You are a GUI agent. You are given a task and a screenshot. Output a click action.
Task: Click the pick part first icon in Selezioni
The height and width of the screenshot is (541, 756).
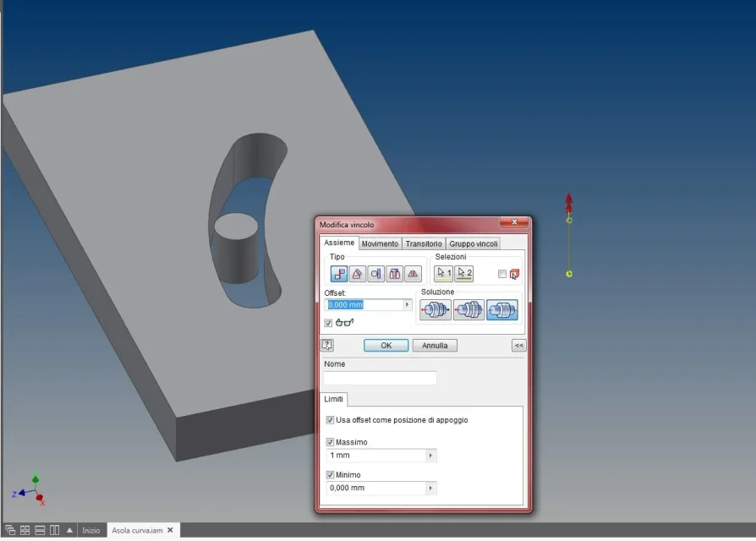click(x=514, y=274)
